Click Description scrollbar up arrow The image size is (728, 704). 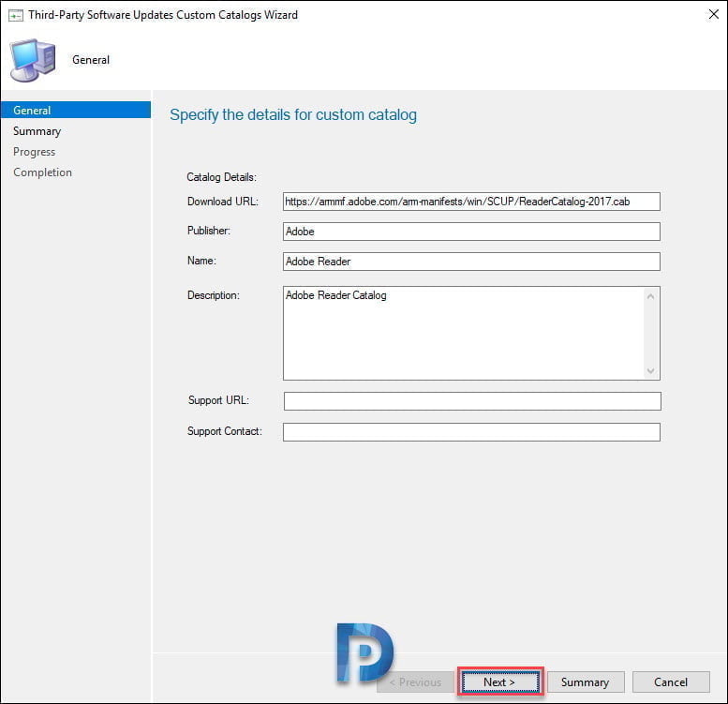tap(651, 296)
